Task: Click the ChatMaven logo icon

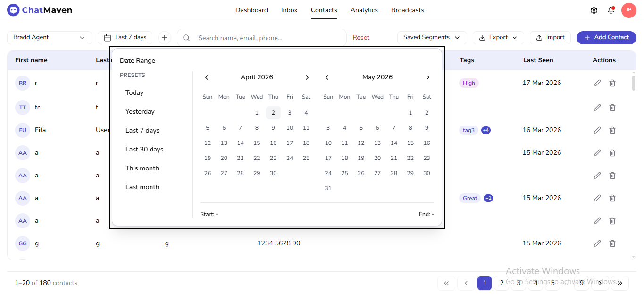Action: [13, 9]
